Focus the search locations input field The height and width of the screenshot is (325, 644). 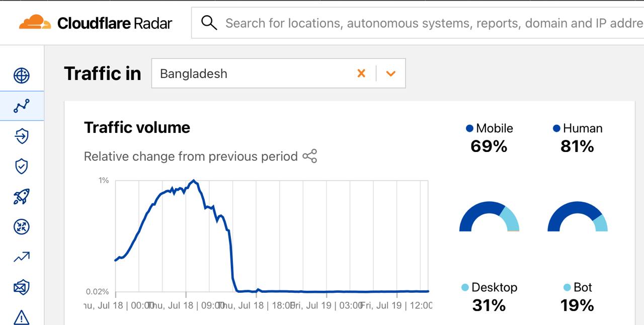[x=433, y=23]
